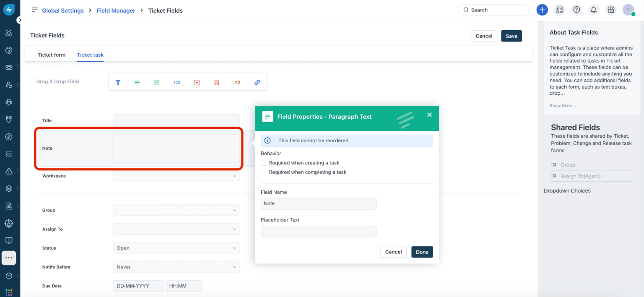Open notifications via the bell icon
Viewport: 644px width, 297px height.
[x=593, y=9]
